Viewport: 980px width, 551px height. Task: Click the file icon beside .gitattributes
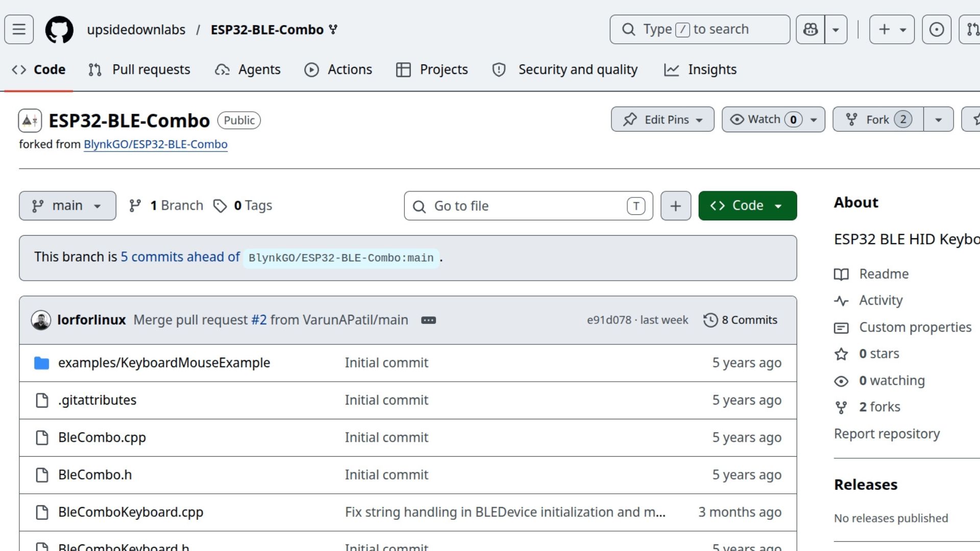tap(42, 400)
